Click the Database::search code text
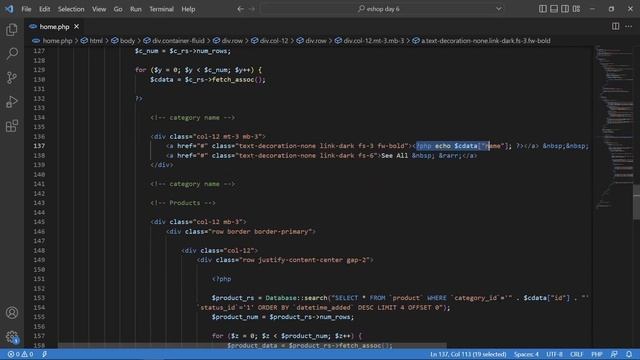640x360 pixels. (296, 298)
